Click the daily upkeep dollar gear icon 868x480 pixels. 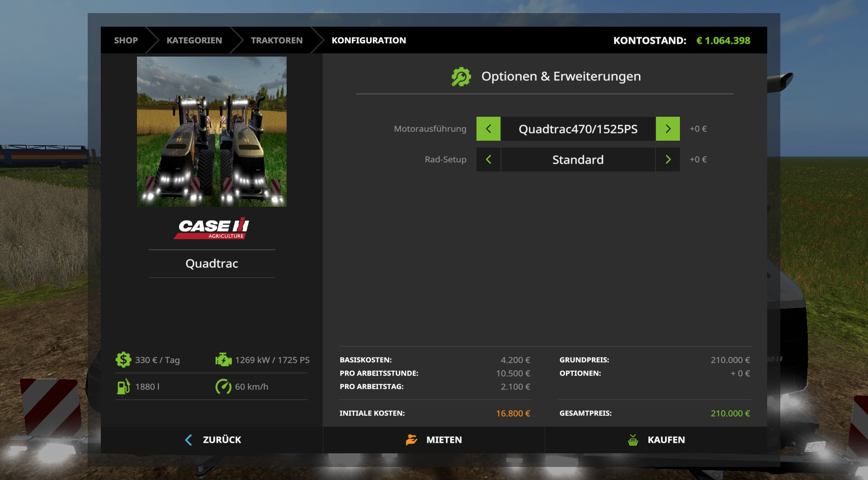(123, 360)
